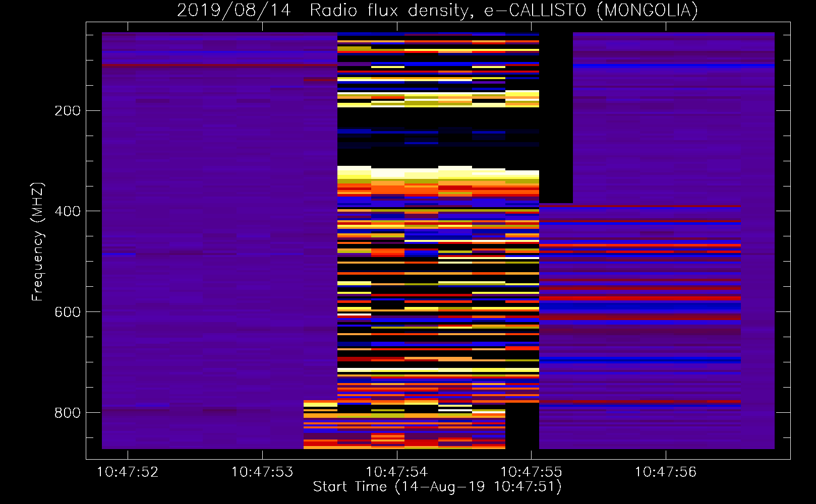Click the 'Frequency (MHz)' y-axis label
This screenshot has height=504, width=816.
[38, 242]
